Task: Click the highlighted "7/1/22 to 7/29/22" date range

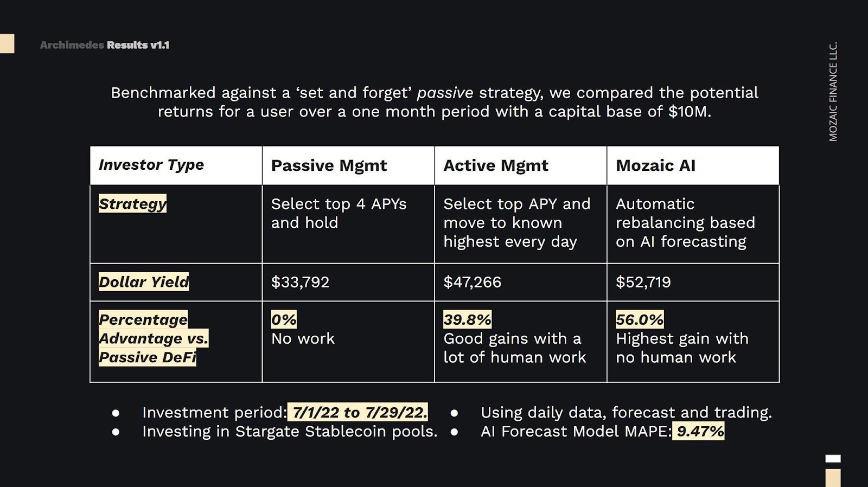Action: click(x=358, y=412)
